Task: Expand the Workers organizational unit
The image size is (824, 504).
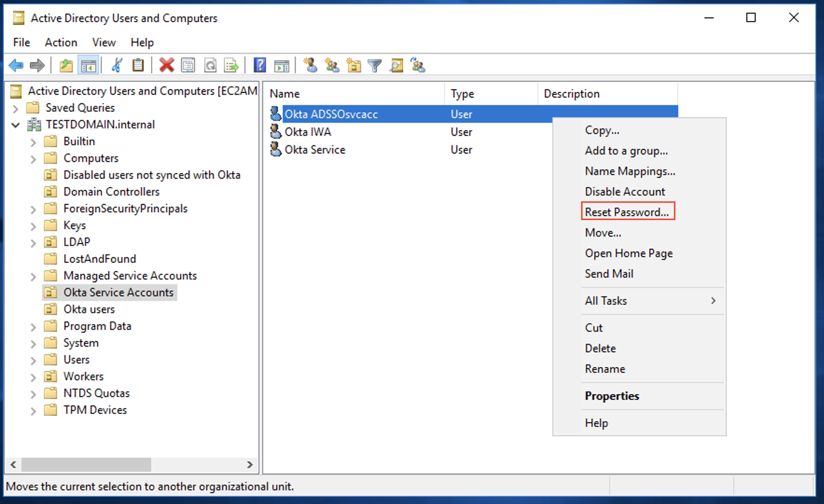Action: pos(33,378)
